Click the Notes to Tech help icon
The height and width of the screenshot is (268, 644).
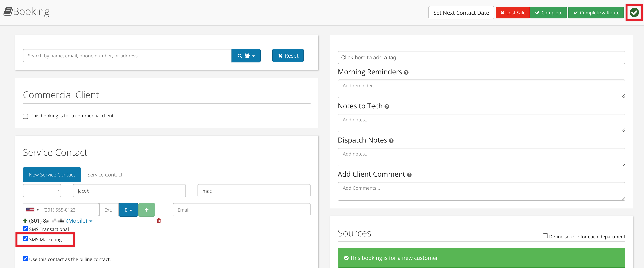click(387, 107)
